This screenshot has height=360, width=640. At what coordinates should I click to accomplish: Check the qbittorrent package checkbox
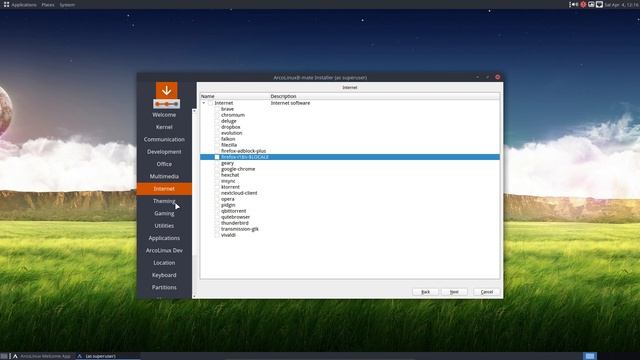[217, 211]
